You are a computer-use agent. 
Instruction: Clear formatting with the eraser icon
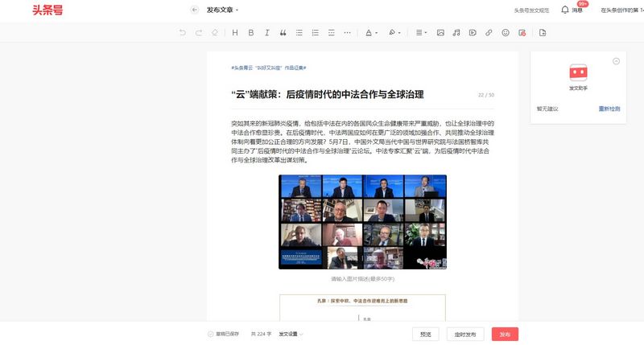[x=215, y=33]
